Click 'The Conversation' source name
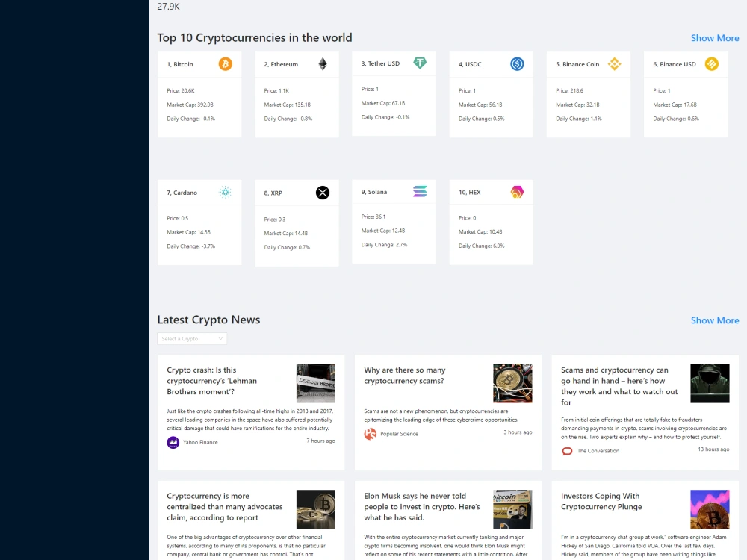The height and width of the screenshot is (560, 747). pyautogui.click(x=598, y=451)
